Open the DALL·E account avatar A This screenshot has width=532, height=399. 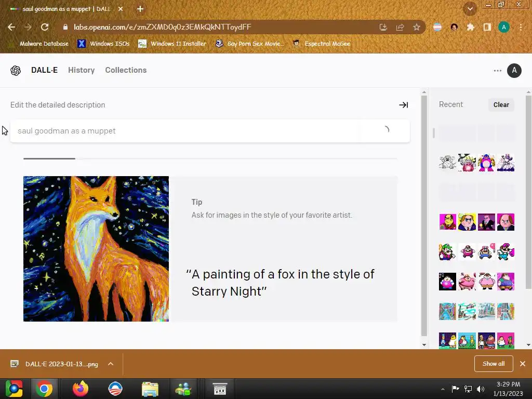point(514,71)
